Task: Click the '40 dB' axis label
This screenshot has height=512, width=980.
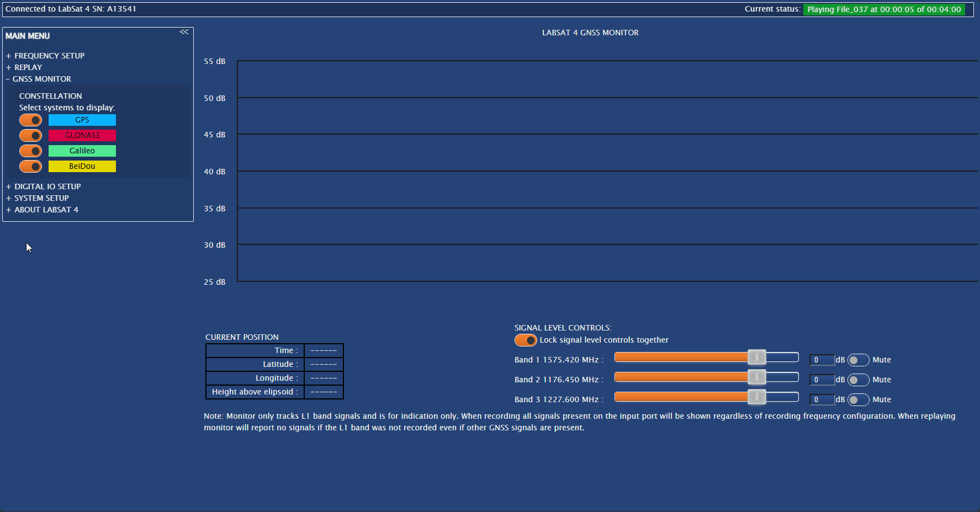Action: click(215, 172)
